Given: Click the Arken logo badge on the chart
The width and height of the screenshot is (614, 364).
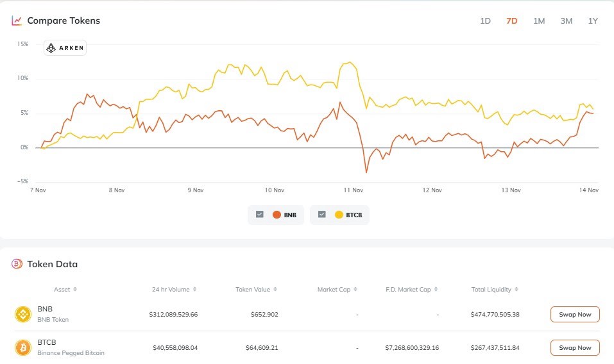Looking at the screenshot, I should pyautogui.click(x=65, y=47).
